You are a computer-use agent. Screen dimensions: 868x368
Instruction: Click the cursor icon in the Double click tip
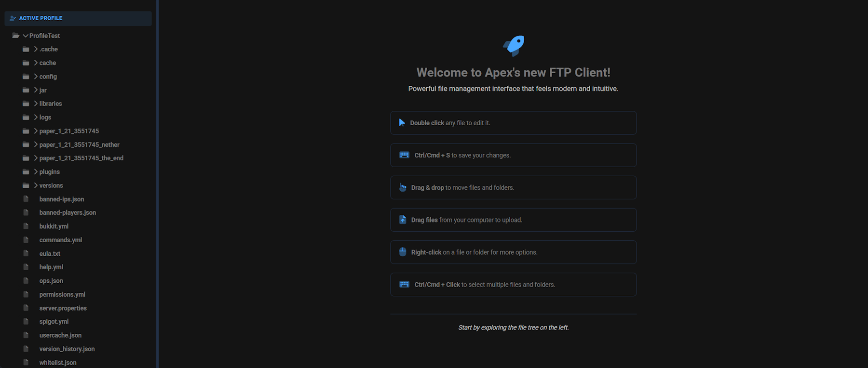pyautogui.click(x=403, y=122)
